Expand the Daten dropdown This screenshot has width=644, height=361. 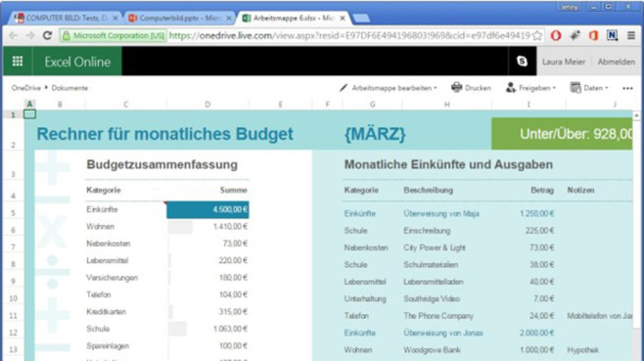click(606, 88)
